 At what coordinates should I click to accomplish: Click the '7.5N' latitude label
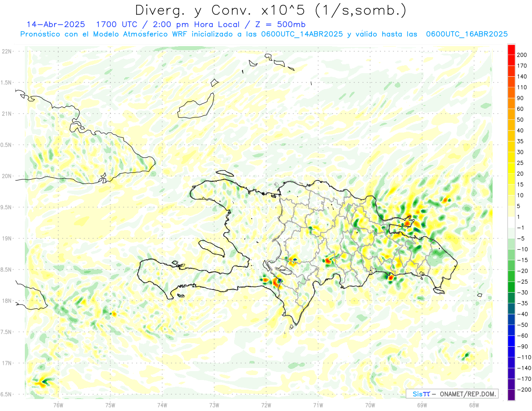7,332
